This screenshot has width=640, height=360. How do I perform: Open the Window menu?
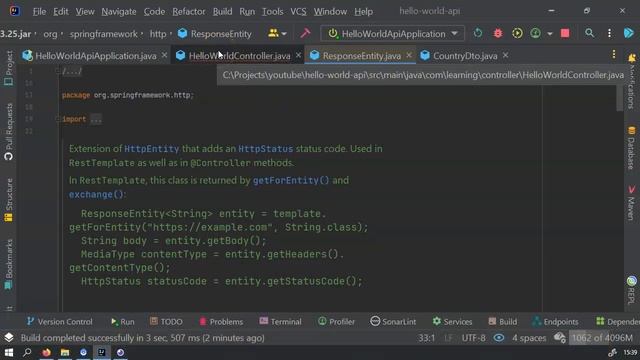pos(330,11)
